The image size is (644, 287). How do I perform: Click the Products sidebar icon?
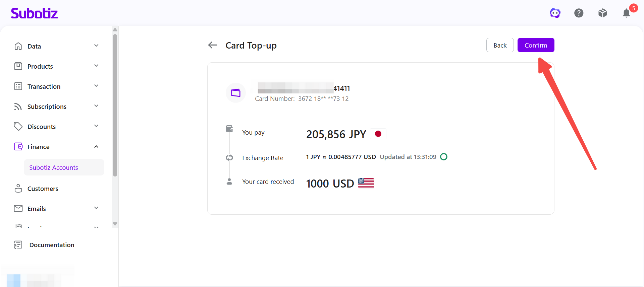[18, 66]
